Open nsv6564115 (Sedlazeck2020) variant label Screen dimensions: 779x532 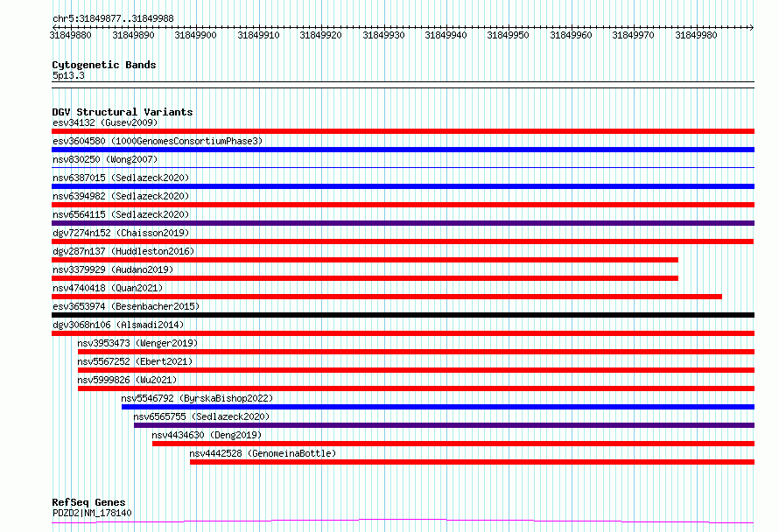(121, 214)
